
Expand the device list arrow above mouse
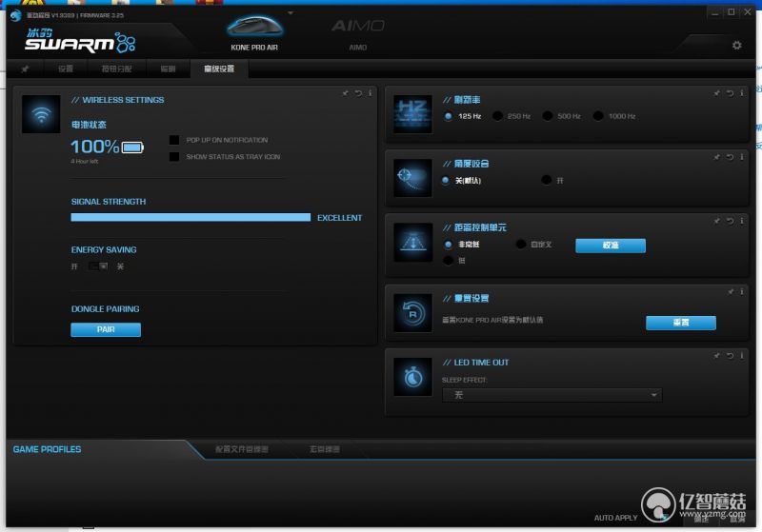(291, 12)
